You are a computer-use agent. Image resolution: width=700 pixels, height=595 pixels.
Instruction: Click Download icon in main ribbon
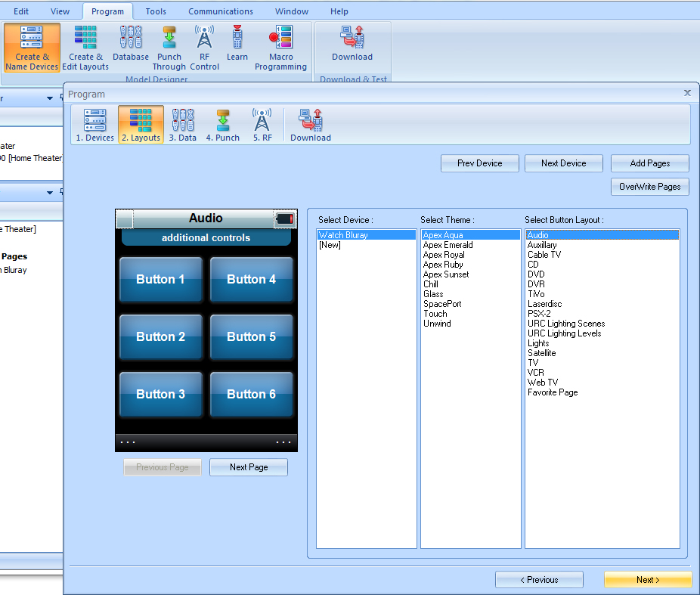tap(352, 44)
